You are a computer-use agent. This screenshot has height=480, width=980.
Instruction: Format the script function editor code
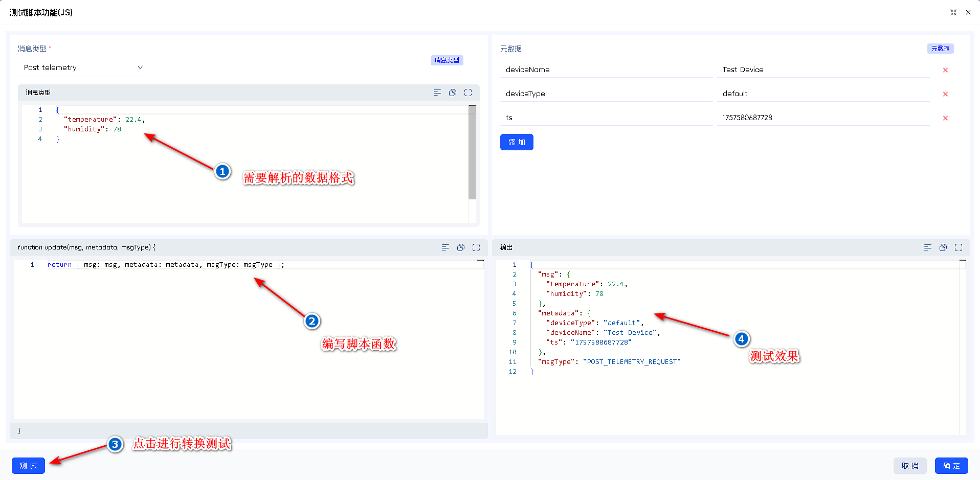445,247
